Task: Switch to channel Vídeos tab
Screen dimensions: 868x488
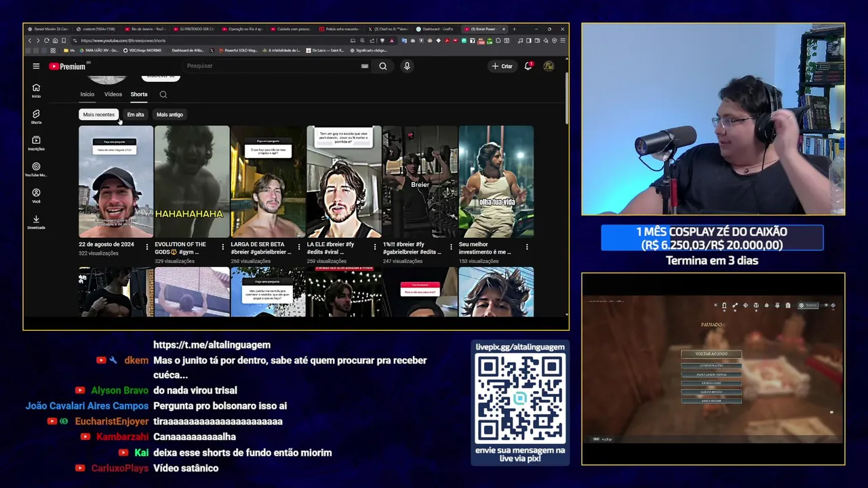Action: tap(113, 94)
